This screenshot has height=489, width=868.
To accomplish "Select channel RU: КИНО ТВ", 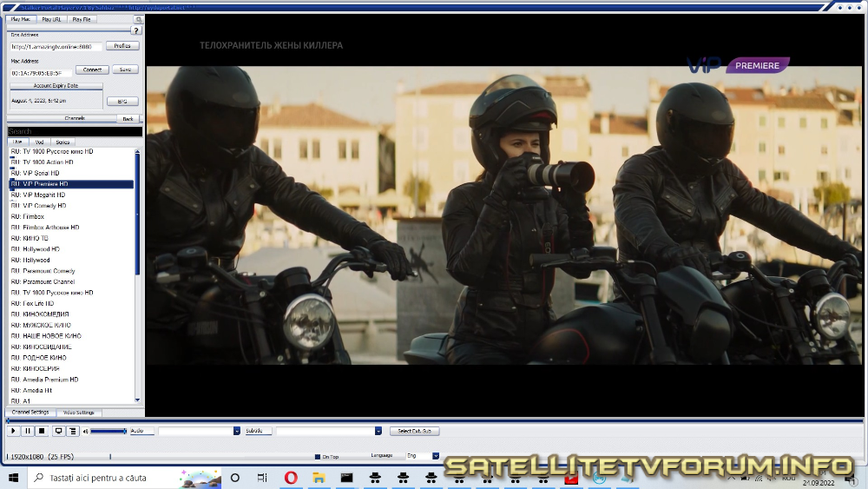I will (71, 238).
